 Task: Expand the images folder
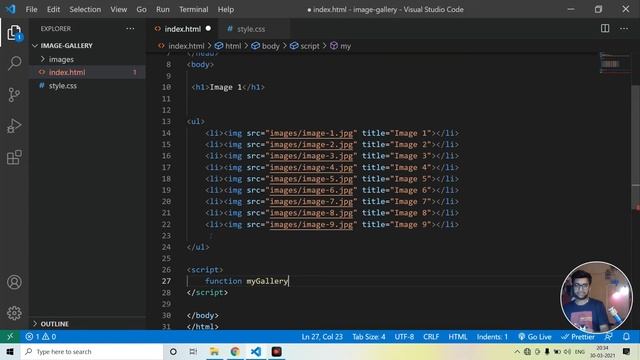click(61, 60)
